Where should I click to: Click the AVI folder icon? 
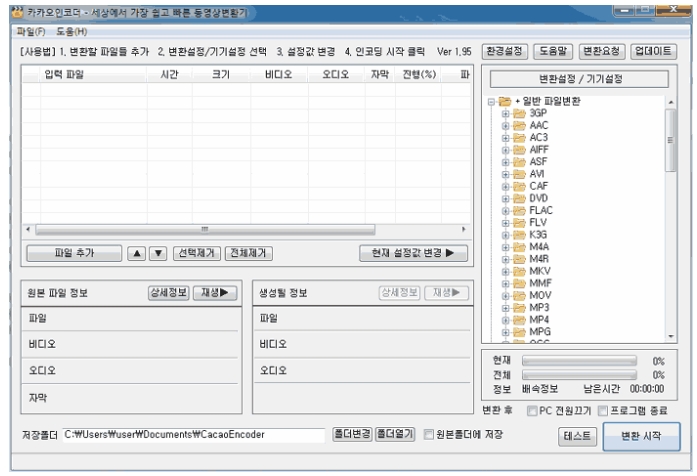click(x=519, y=174)
